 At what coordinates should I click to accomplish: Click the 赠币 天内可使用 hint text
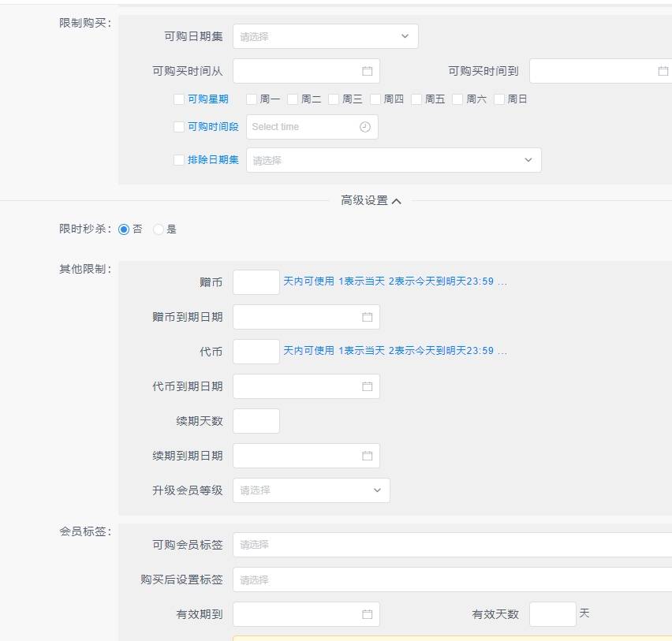pos(395,281)
